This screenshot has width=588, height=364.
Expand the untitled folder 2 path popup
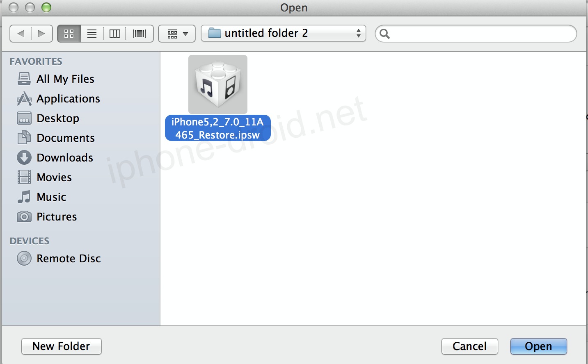(283, 33)
